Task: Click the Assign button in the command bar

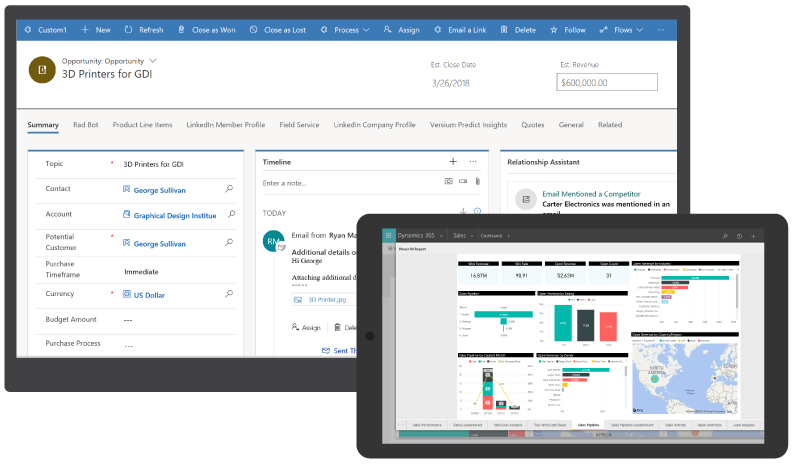Action: tap(402, 30)
